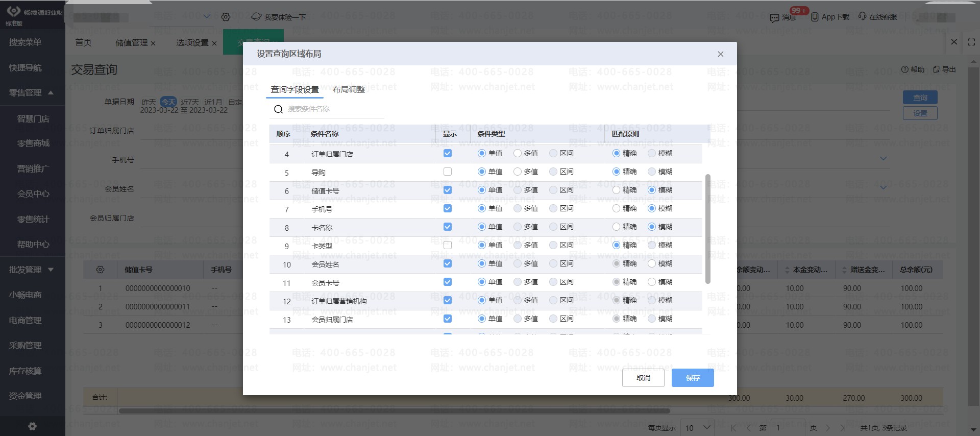The width and height of the screenshot is (980, 436).
Task: Expand the 批发管理 sidebar section
Action: pos(51,270)
